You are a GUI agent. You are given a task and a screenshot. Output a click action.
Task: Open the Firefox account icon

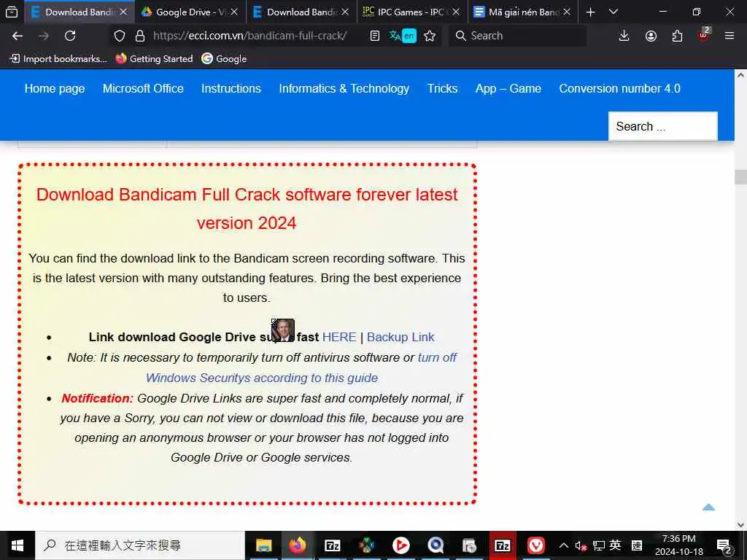tap(651, 36)
